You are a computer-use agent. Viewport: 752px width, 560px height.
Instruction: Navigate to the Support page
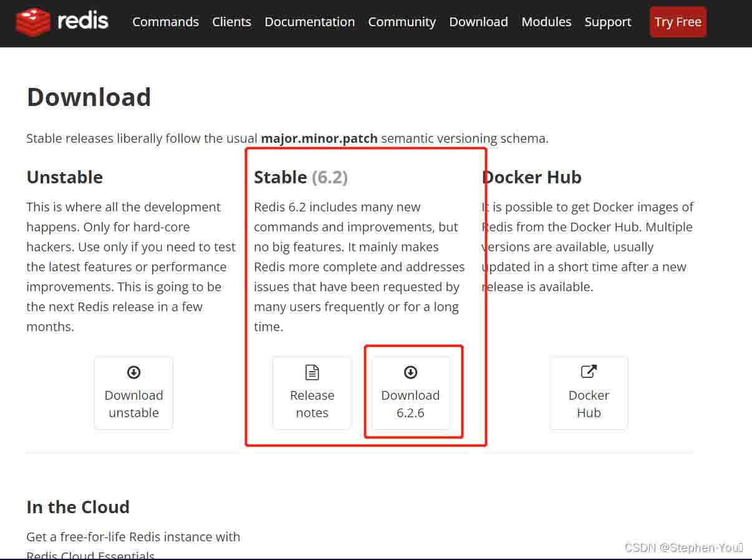pos(607,22)
